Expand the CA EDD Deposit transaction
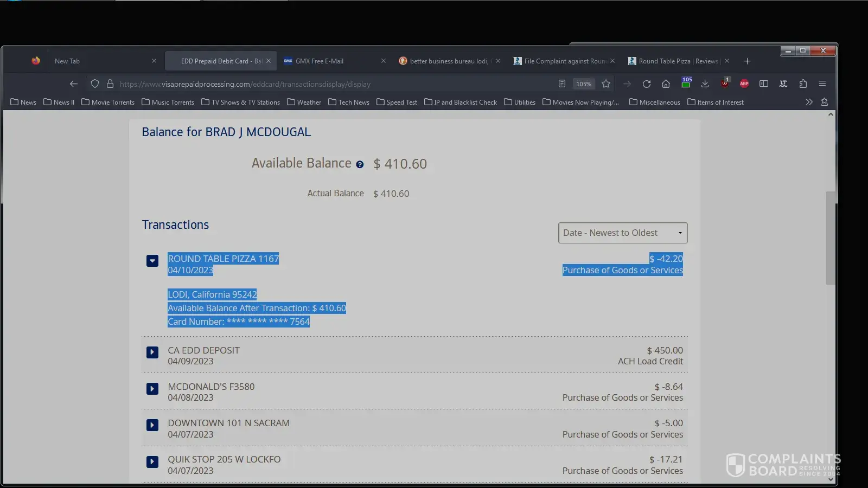The width and height of the screenshot is (868, 488). (x=152, y=352)
